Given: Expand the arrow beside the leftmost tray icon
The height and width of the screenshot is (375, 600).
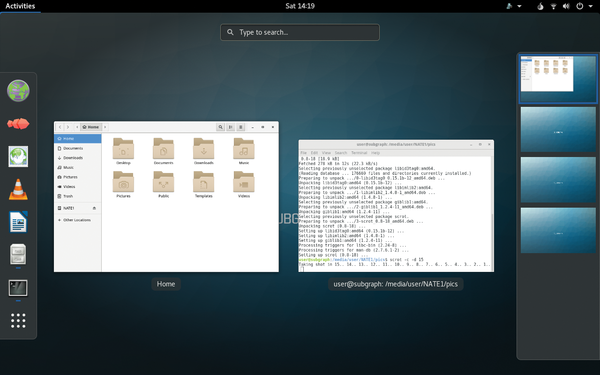Looking at the screenshot, I should coord(519,6).
